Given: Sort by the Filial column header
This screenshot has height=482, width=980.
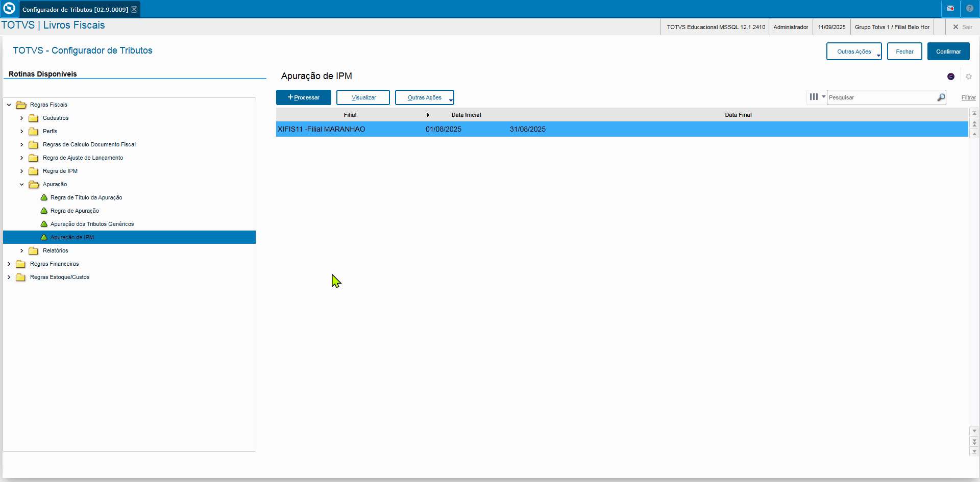Looking at the screenshot, I should click(x=350, y=115).
